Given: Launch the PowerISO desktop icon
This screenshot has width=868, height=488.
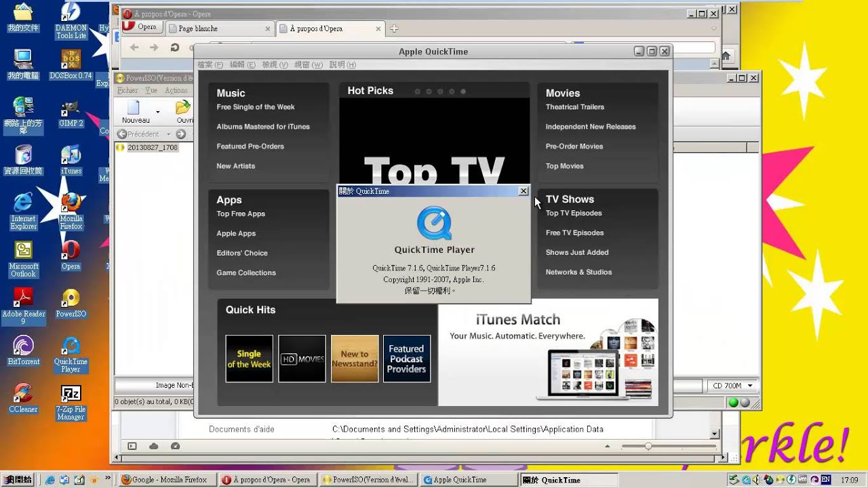Looking at the screenshot, I should pyautogui.click(x=71, y=303).
